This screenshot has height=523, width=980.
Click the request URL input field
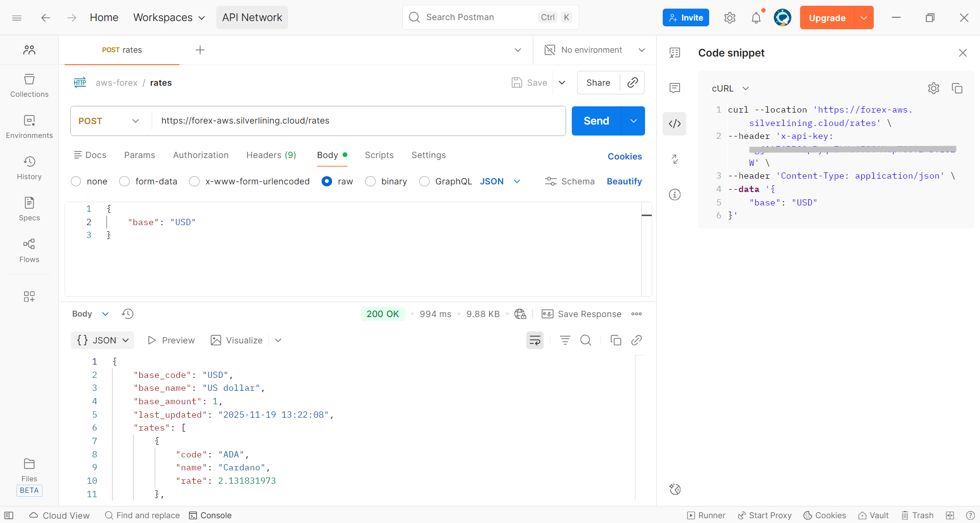[359, 121]
